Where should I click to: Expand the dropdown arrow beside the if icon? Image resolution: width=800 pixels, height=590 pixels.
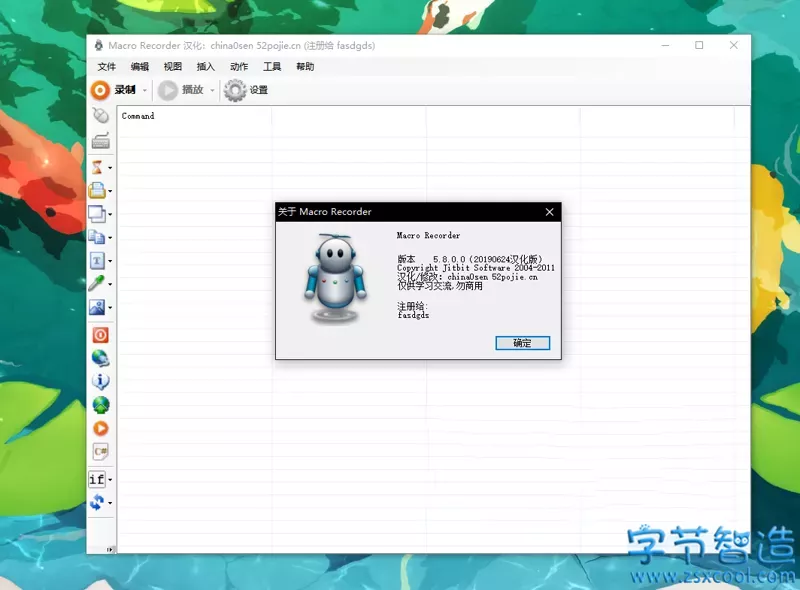coord(110,480)
